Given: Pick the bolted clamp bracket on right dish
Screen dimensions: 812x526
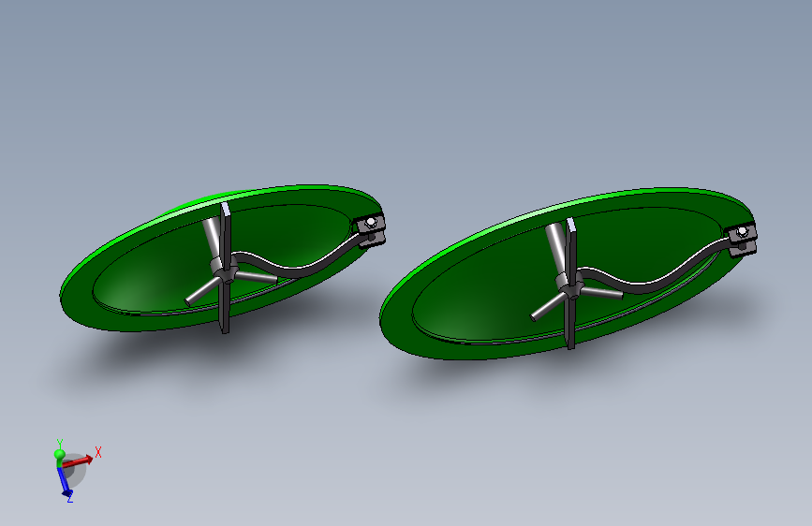Looking at the screenshot, I should tap(742, 238).
